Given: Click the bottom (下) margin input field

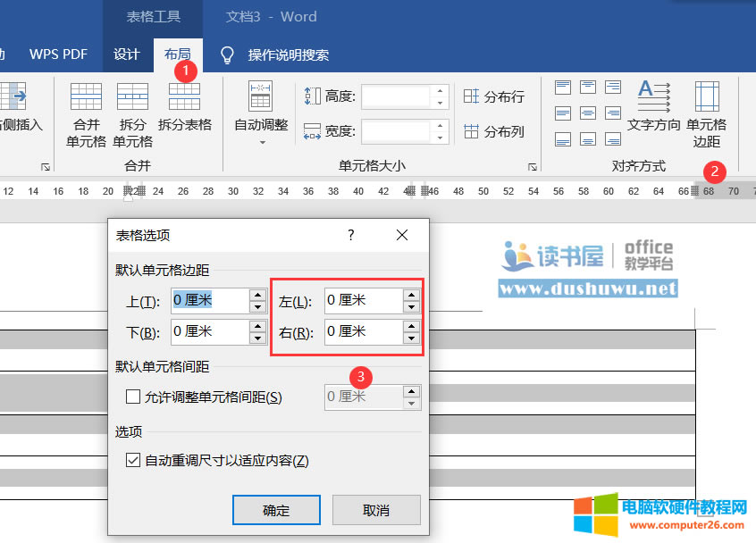Looking at the screenshot, I should (x=207, y=331).
